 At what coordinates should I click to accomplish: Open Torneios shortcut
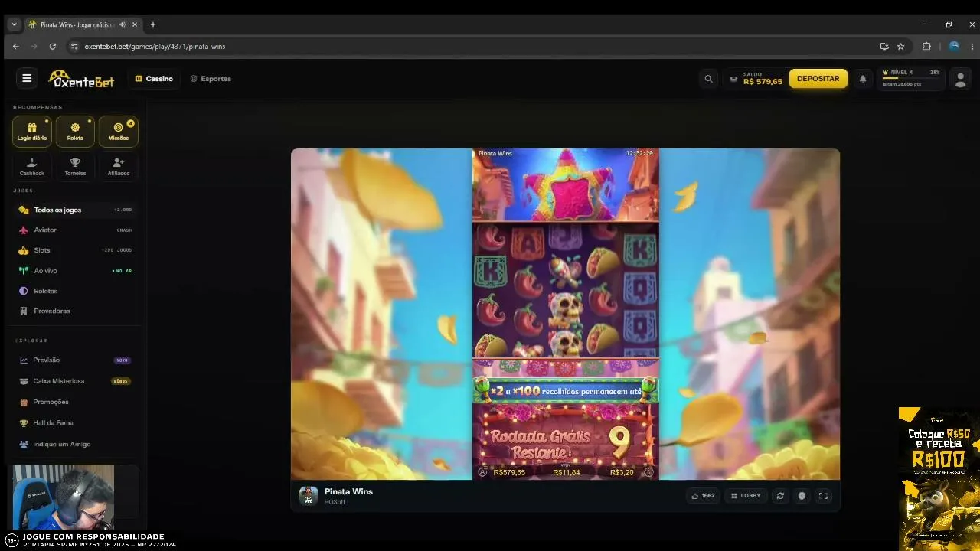[75, 166]
